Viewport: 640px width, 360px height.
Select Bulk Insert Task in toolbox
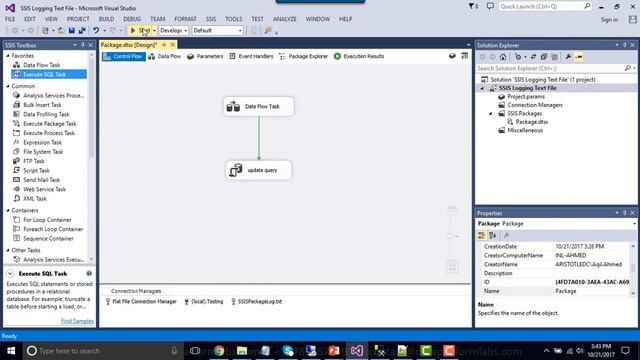(42, 105)
